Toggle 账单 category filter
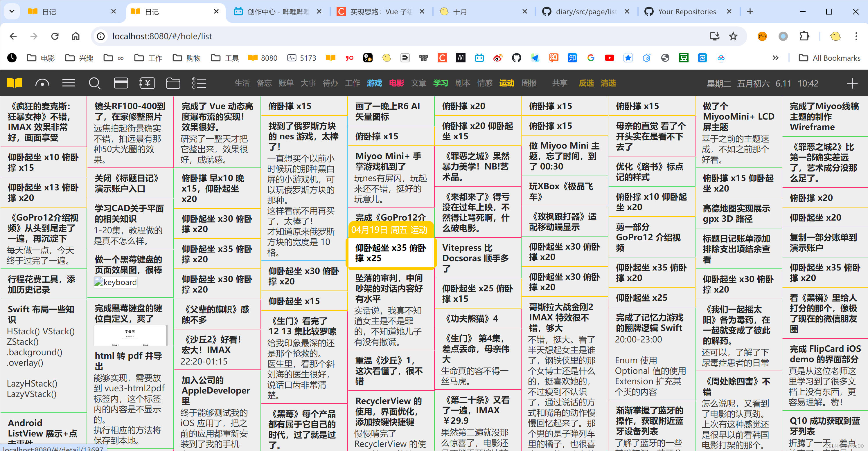This screenshot has height=451, width=868. (x=286, y=83)
